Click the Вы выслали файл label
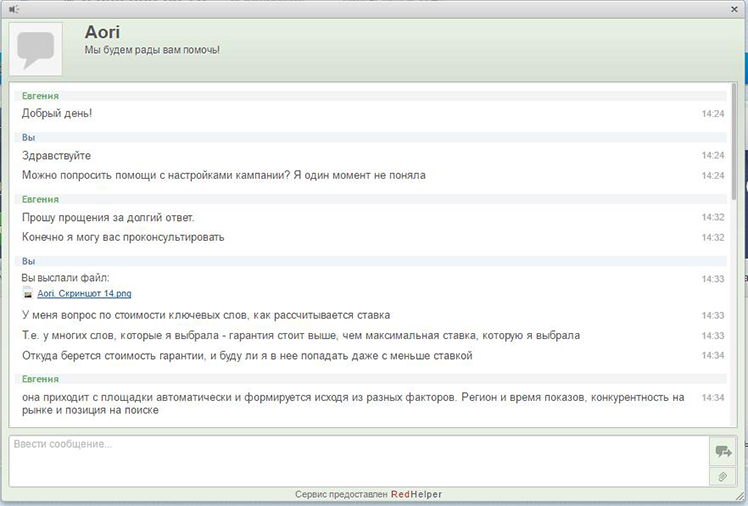This screenshot has width=748, height=506. 65,278
